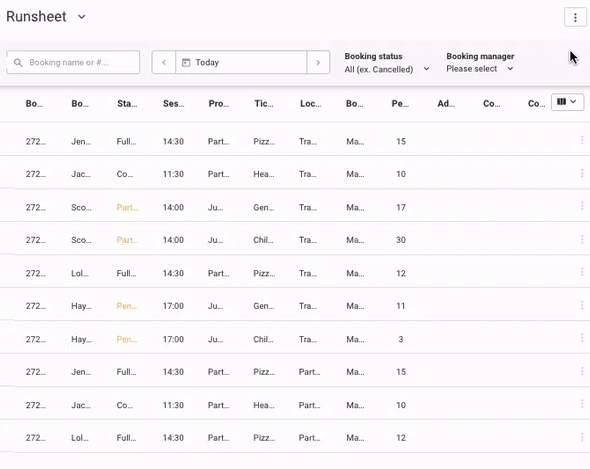Open row options for last Lol booking
This screenshot has height=469, width=590.
[x=582, y=437]
